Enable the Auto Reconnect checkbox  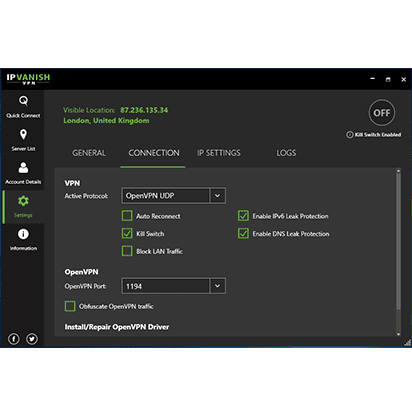127,216
